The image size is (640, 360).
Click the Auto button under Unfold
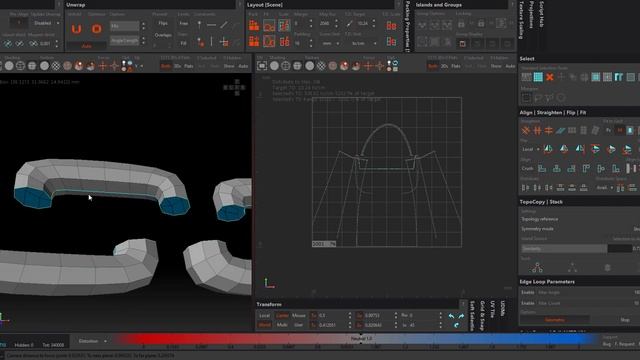87,46
